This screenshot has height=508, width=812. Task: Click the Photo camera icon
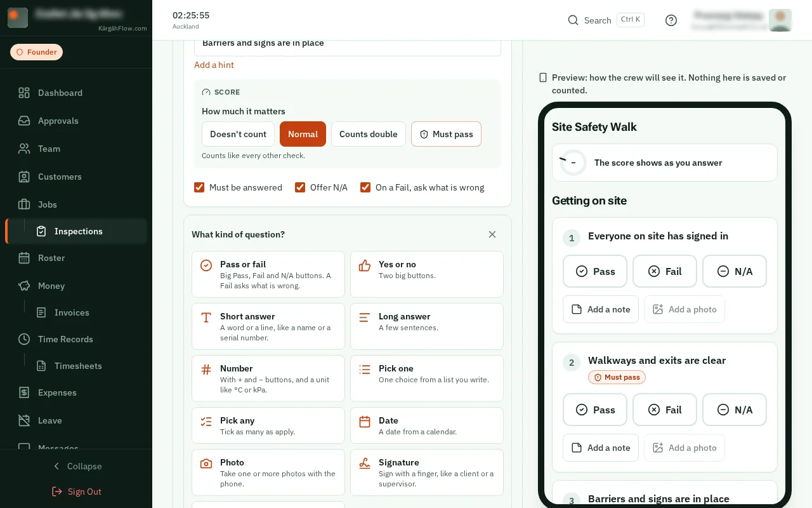pyautogui.click(x=206, y=464)
